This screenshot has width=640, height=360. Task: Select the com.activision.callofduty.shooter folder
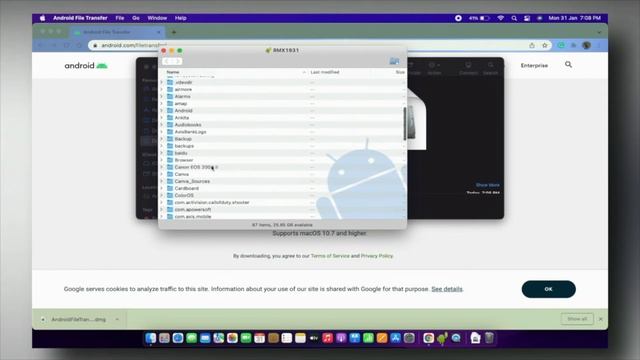tap(282, 202)
